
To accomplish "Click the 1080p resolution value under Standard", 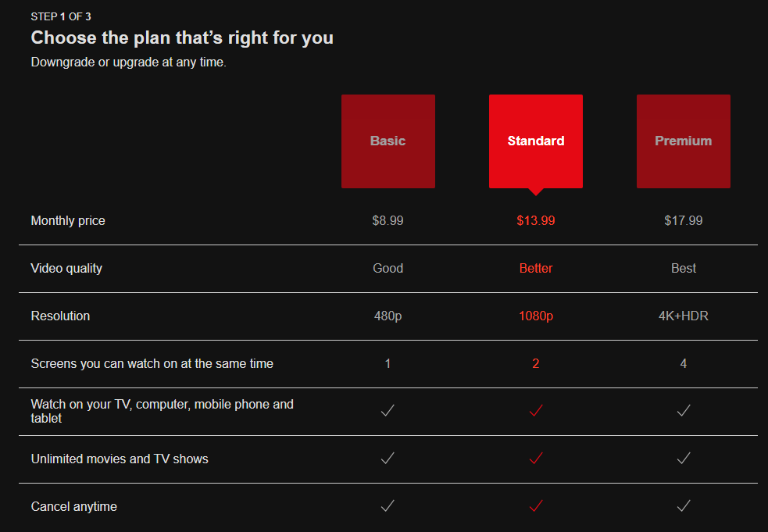I will [x=535, y=316].
